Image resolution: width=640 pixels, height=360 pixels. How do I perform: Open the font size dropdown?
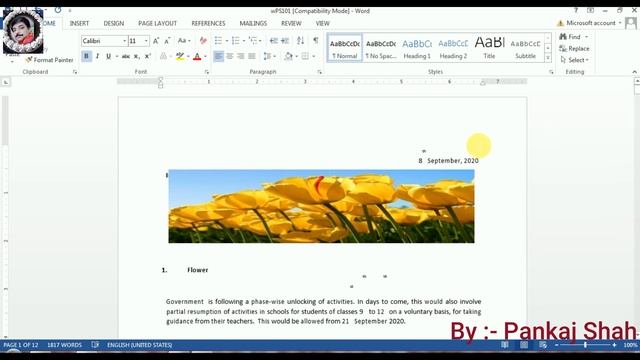tap(146, 41)
